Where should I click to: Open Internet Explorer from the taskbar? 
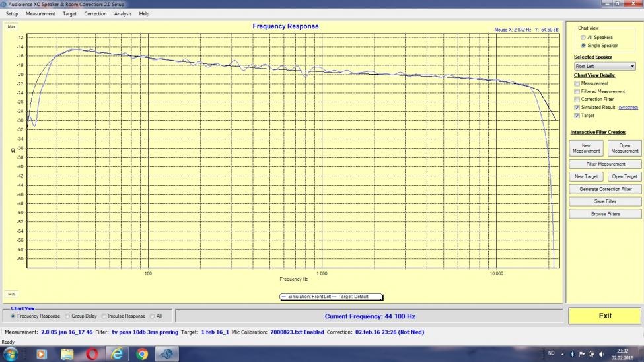click(117, 354)
